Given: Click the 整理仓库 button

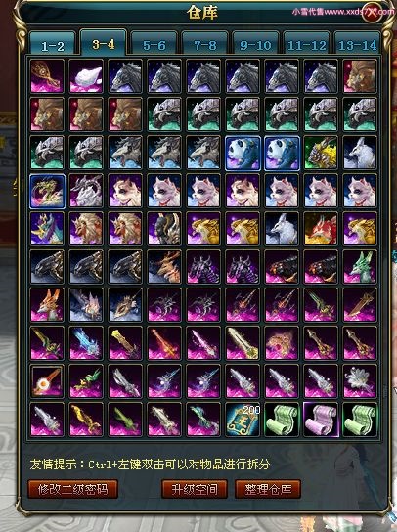Looking at the screenshot, I should 268,489.
